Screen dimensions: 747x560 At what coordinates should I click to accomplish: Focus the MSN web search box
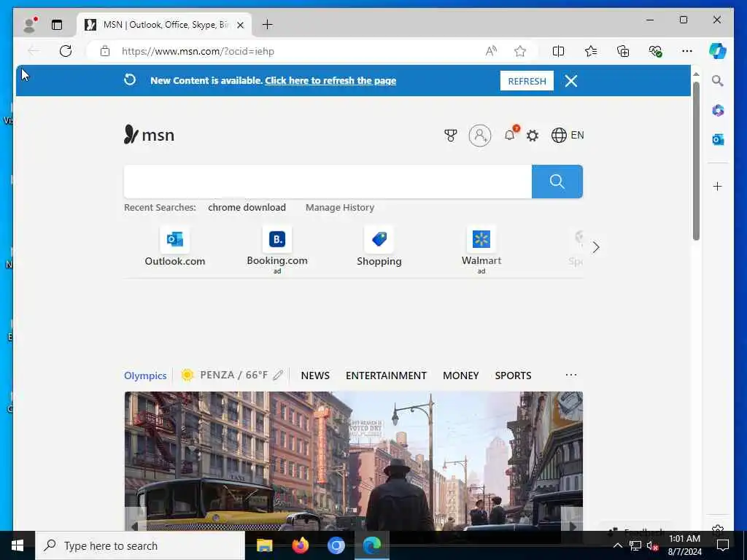point(328,182)
